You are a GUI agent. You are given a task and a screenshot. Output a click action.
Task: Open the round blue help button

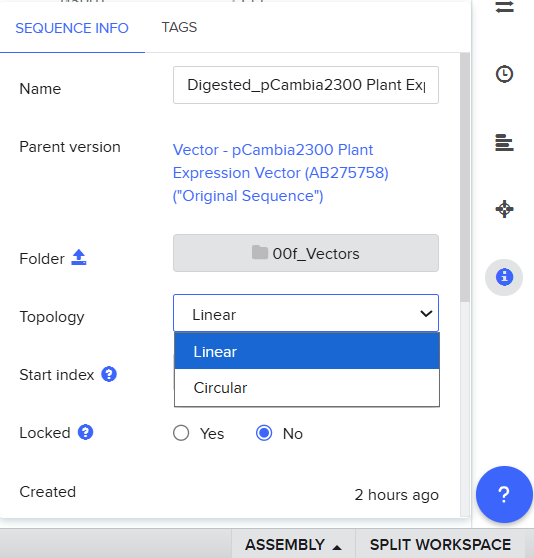pyautogui.click(x=504, y=494)
